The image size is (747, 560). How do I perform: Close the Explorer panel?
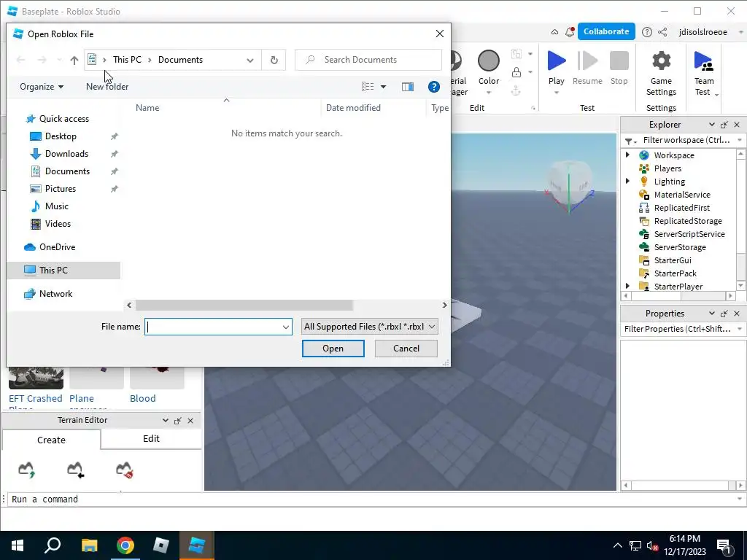[737, 125]
